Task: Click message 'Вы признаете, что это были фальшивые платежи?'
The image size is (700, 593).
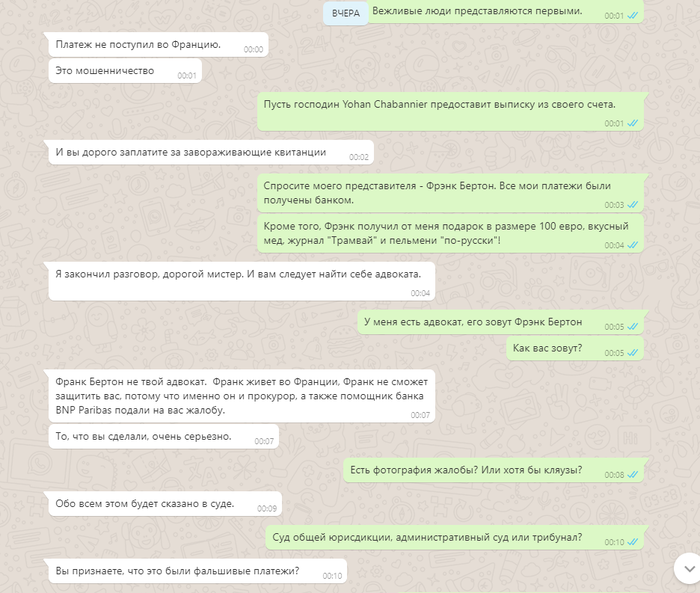Action: coord(198,571)
